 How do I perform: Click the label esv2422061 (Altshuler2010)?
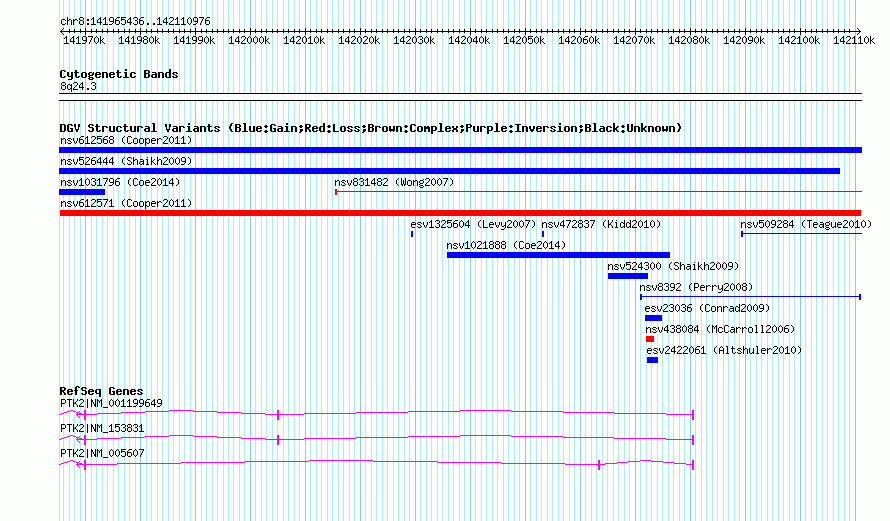point(724,350)
